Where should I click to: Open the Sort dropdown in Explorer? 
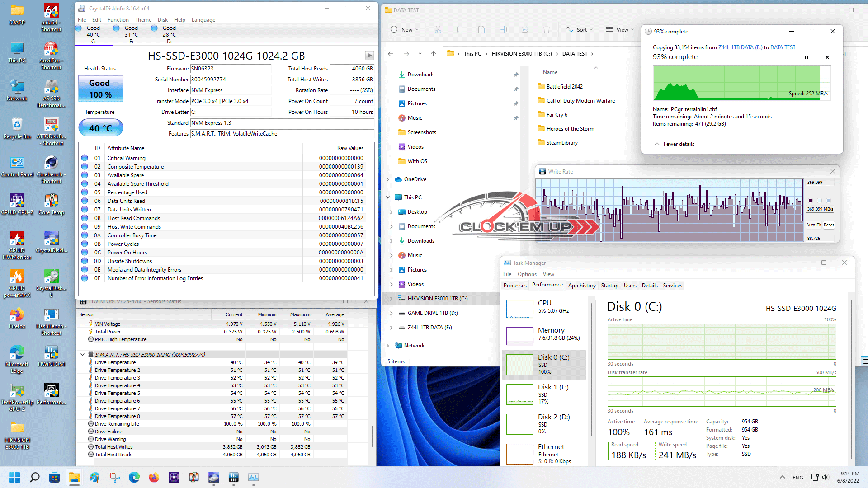(579, 30)
